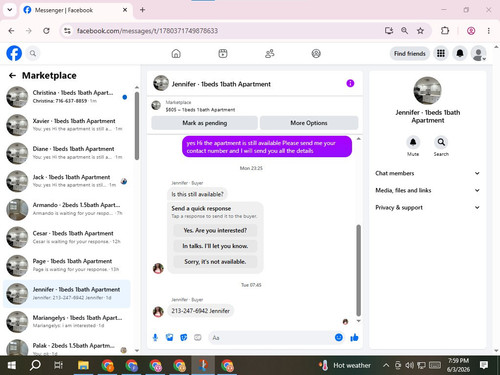This screenshot has height=375, width=500.
Task: Bookmark this page with the star icon
Action: coord(420,31)
